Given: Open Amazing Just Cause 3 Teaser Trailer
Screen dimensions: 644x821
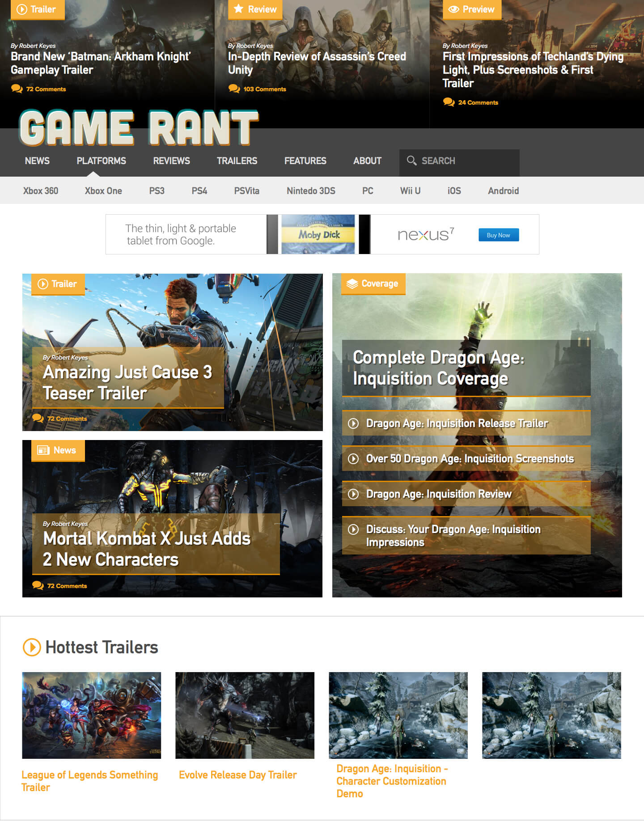Looking at the screenshot, I should tap(127, 382).
